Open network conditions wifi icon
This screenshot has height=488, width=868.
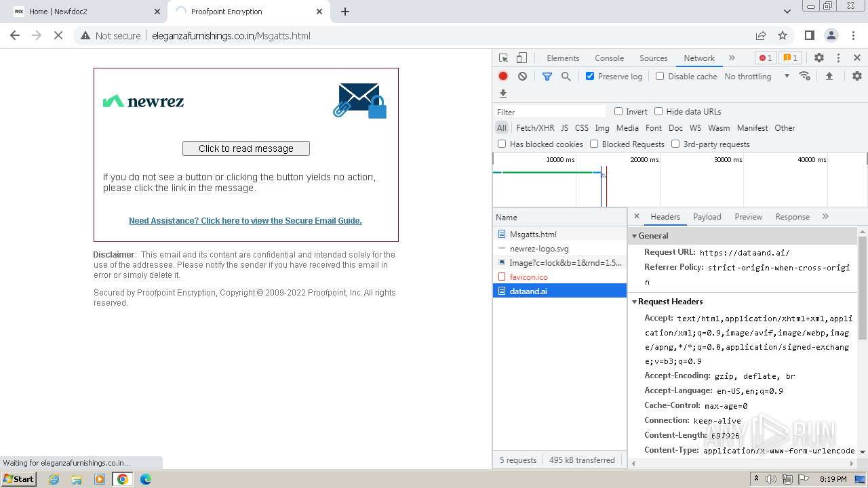805,76
